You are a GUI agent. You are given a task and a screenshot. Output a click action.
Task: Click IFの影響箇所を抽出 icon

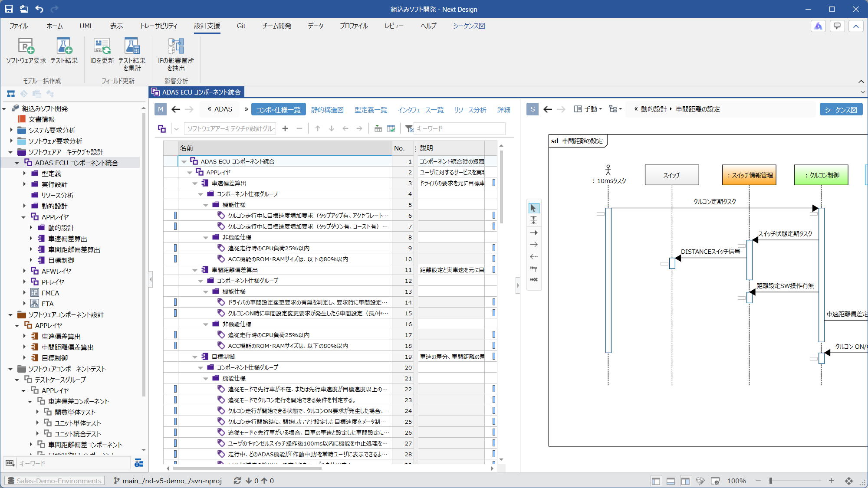point(176,46)
